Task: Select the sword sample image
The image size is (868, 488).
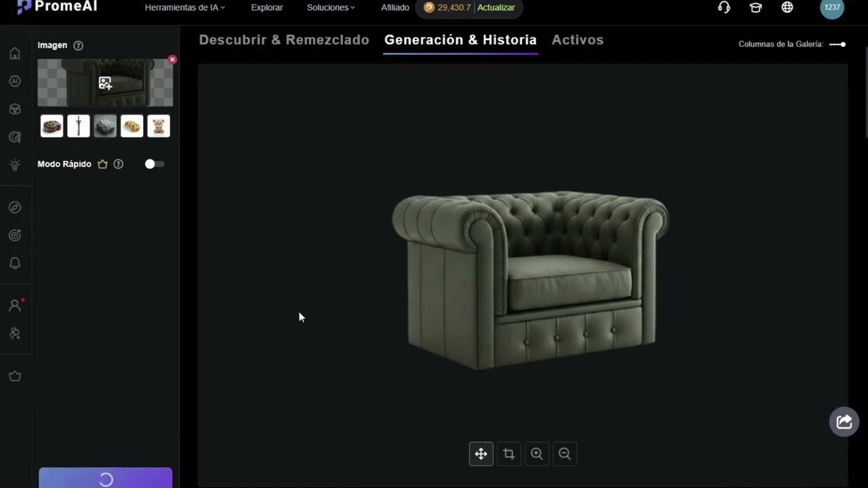Action: (79, 126)
